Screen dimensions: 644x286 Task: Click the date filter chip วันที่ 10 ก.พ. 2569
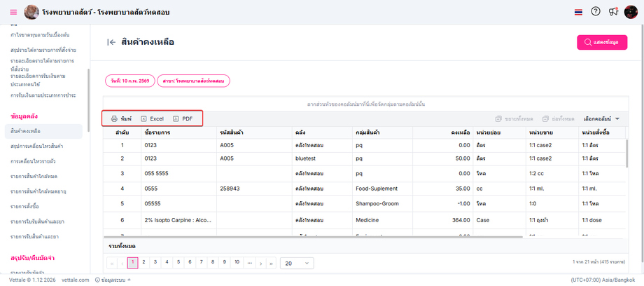[x=129, y=81]
